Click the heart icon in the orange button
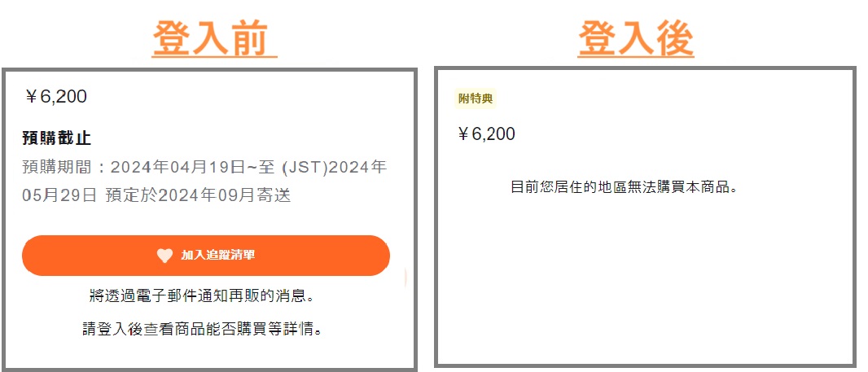The image size is (868, 372). (164, 256)
